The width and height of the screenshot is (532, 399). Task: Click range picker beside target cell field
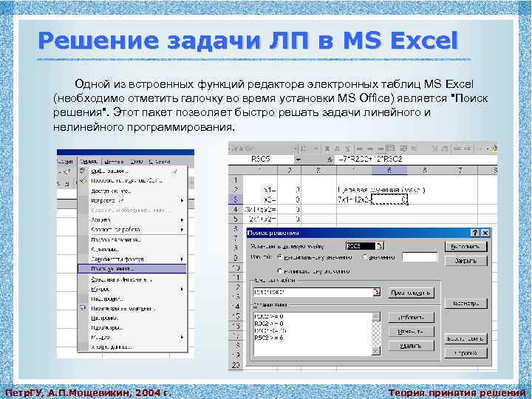pyautogui.click(x=381, y=245)
